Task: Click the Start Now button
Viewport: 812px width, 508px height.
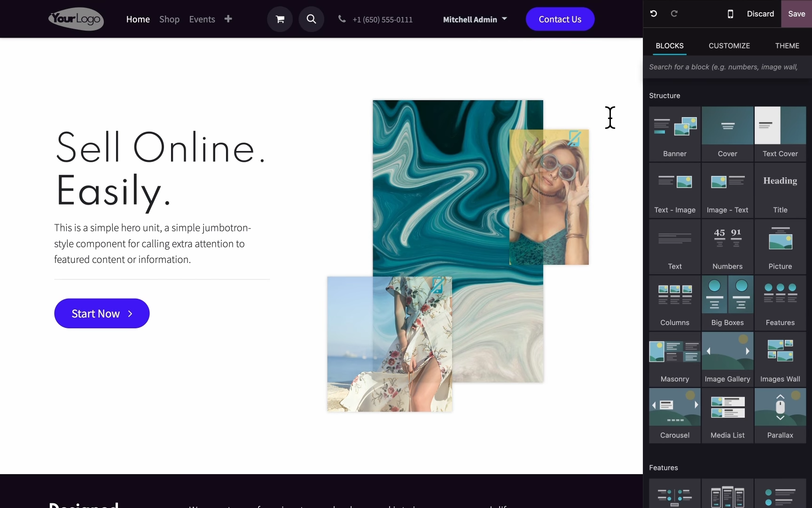Action: click(102, 313)
